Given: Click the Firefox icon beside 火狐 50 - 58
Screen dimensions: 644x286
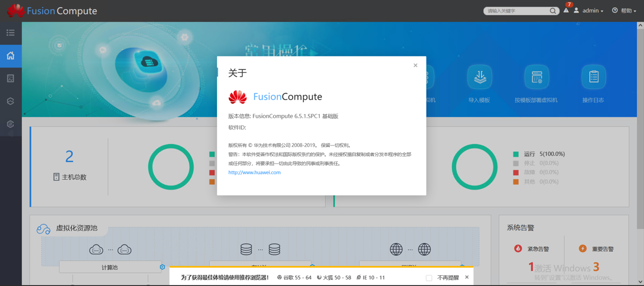Looking at the screenshot, I should pyautogui.click(x=319, y=277).
